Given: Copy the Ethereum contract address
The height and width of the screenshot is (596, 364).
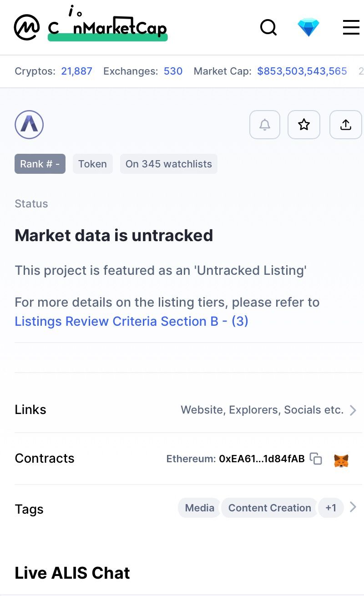Looking at the screenshot, I should click(x=316, y=459).
